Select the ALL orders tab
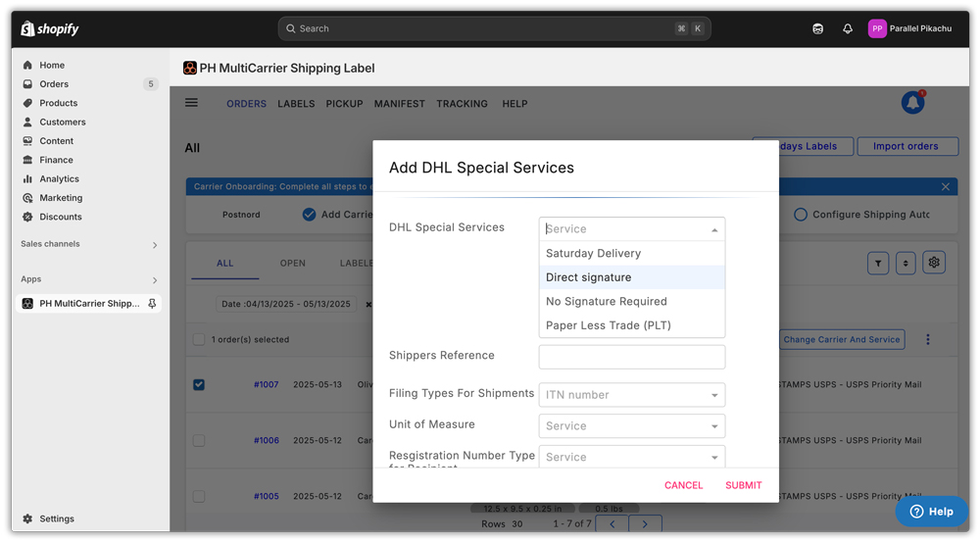The image size is (980, 543). tap(225, 263)
